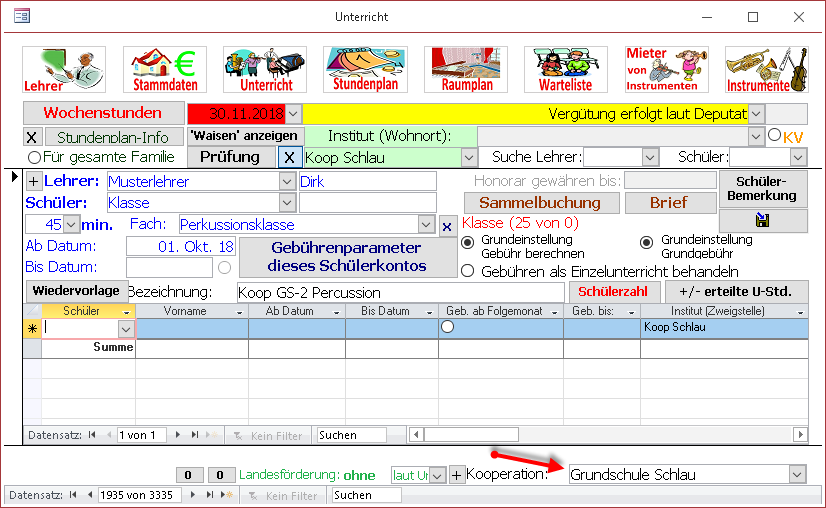Viewport: 826px width, 508px height.
Task: Click the Wiedervorlage button
Action: (x=76, y=290)
